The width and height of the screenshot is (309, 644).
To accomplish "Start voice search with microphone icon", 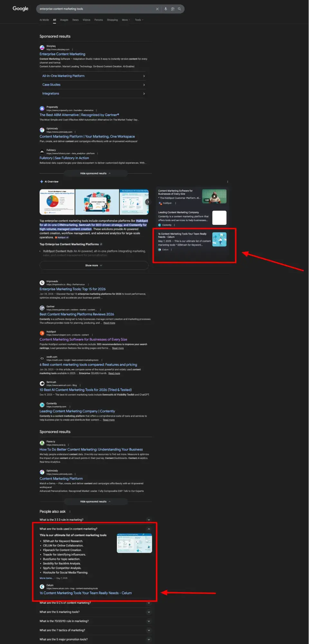I will click(x=166, y=9).
